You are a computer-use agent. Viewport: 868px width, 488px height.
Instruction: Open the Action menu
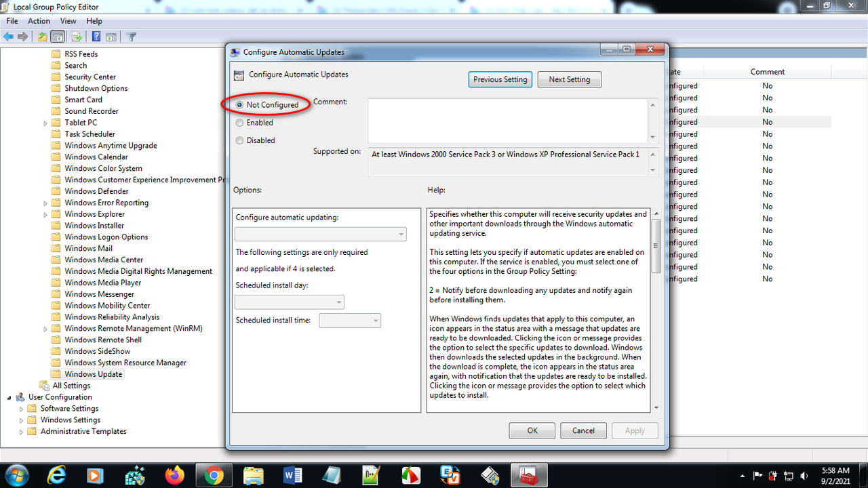click(39, 21)
